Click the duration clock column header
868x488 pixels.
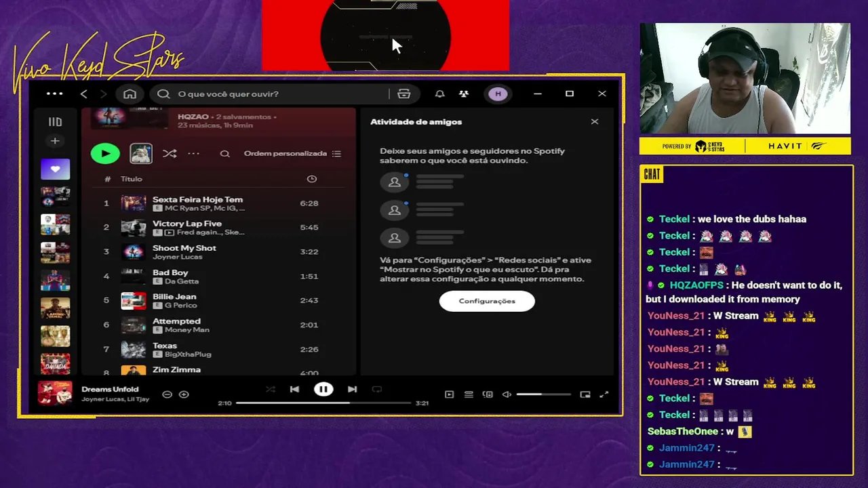tap(312, 179)
